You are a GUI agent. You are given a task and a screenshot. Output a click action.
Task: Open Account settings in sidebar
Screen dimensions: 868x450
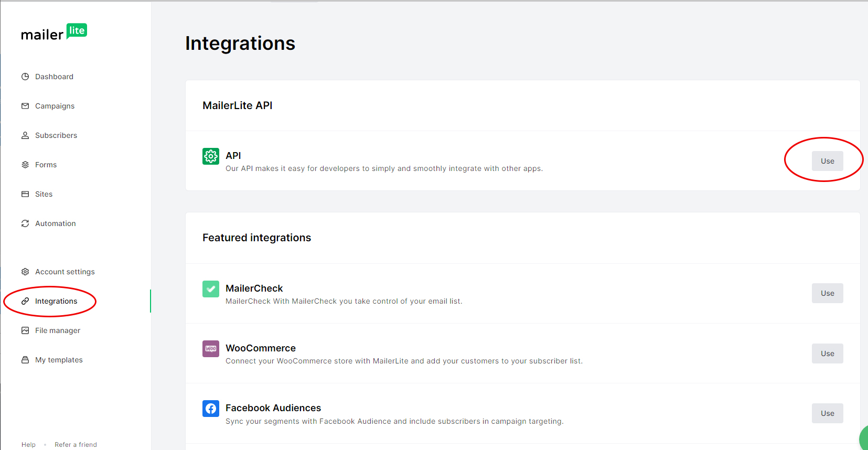(65, 272)
